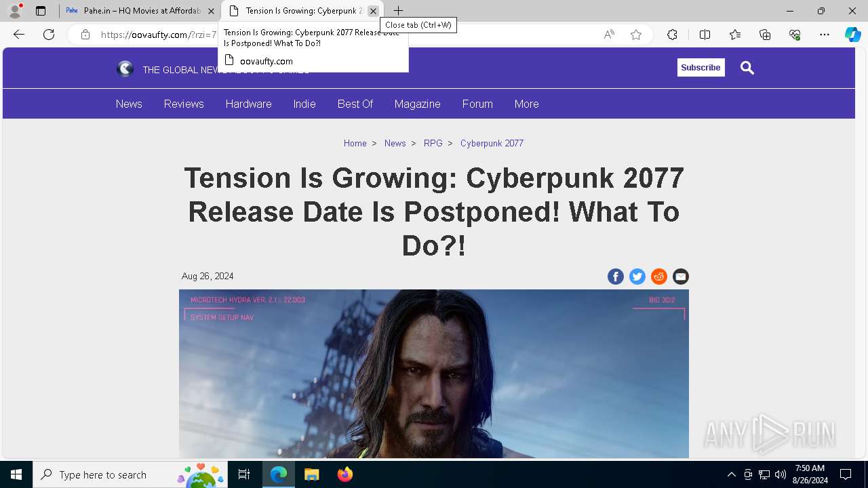Screen dimensions: 868x488
Task: Close the Cyberpunk 2077 article tab
Action: point(373,12)
